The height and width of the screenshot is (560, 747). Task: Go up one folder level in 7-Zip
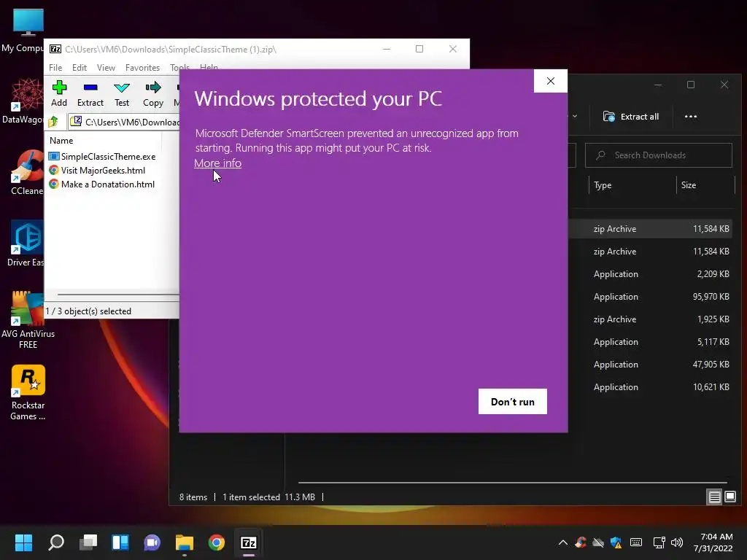coord(53,122)
